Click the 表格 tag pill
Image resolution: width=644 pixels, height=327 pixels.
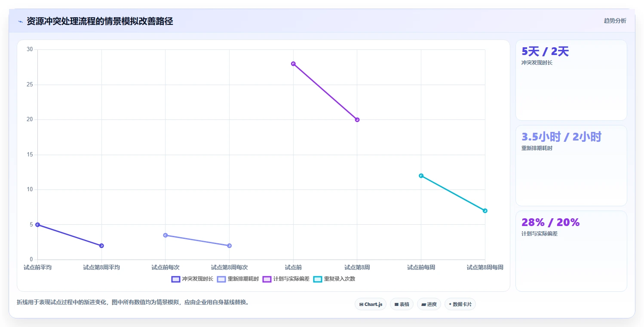tap(402, 304)
